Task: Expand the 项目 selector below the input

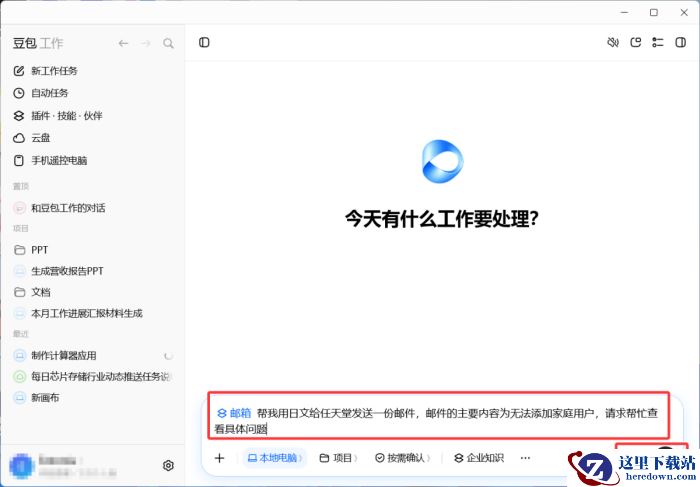Action: [x=338, y=458]
